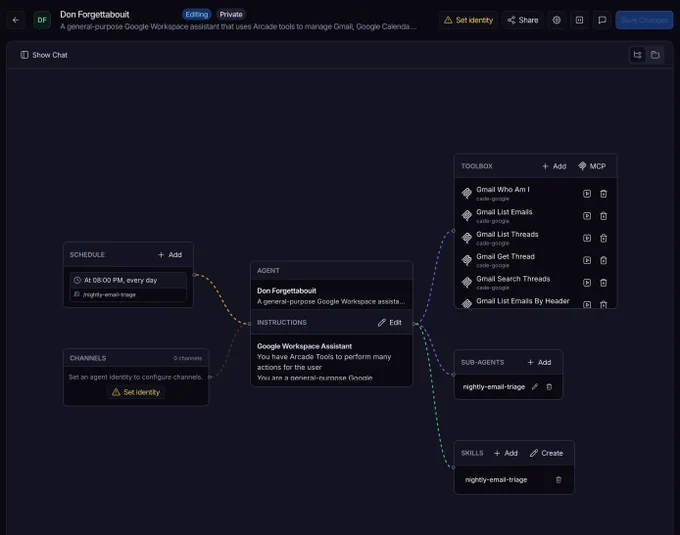Image resolution: width=680 pixels, height=535 pixels.
Task: Click the panel layout icon in header
Action: pyautogui.click(x=579, y=20)
